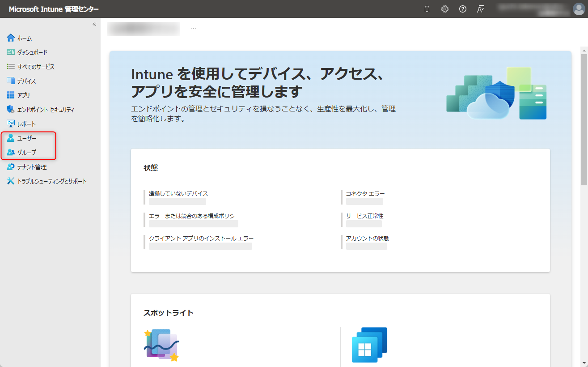Screen dimensions: 588x367
Task: Open the デバイス monitor icon
Action: tap(11, 81)
